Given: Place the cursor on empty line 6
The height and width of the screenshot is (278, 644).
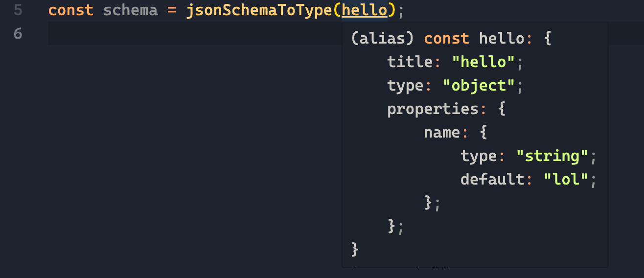Looking at the screenshot, I should 195,34.
